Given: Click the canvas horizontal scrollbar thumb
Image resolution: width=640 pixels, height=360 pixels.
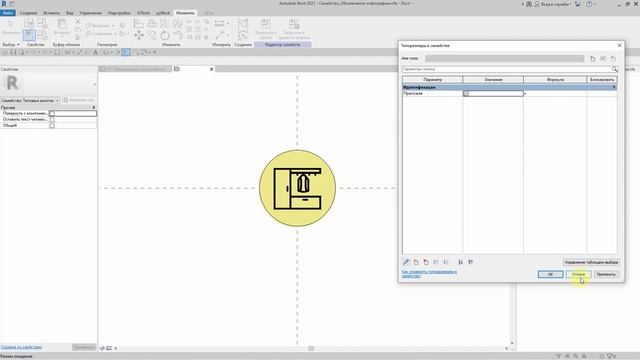Looking at the screenshot, I should tap(311, 348).
